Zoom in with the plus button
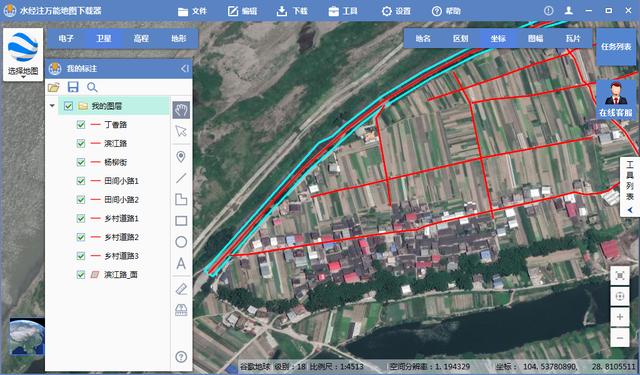Viewport: 640px width, 375px height. (x=620, y=317)
